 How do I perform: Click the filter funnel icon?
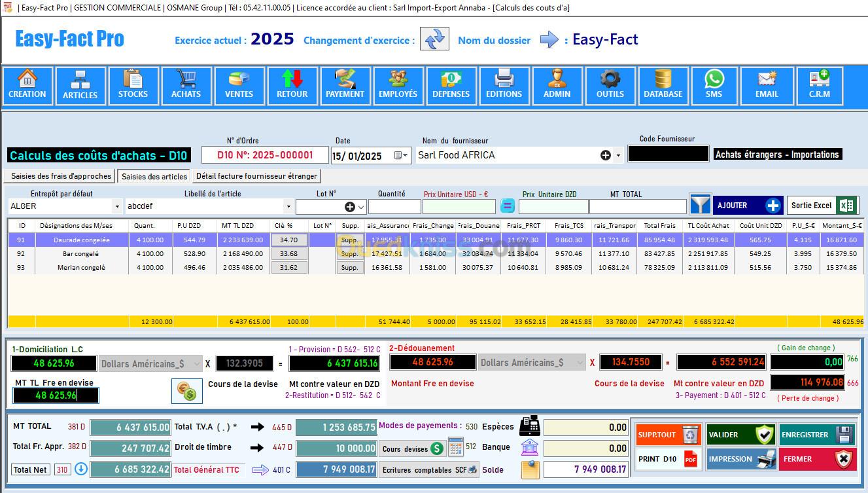700,206
